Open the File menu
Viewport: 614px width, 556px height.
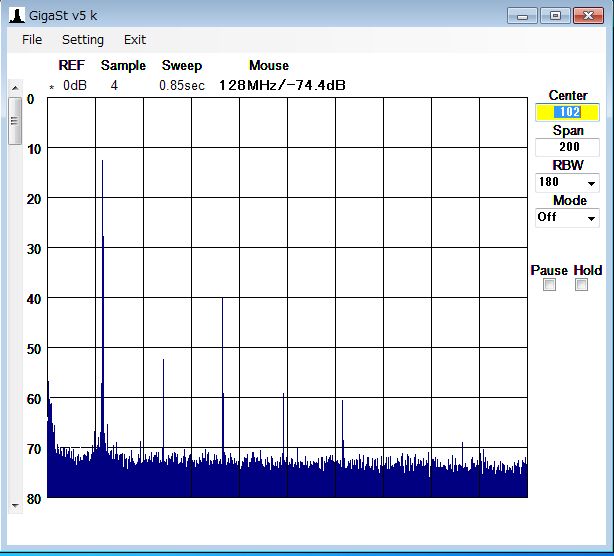click(x=32, y=40)
